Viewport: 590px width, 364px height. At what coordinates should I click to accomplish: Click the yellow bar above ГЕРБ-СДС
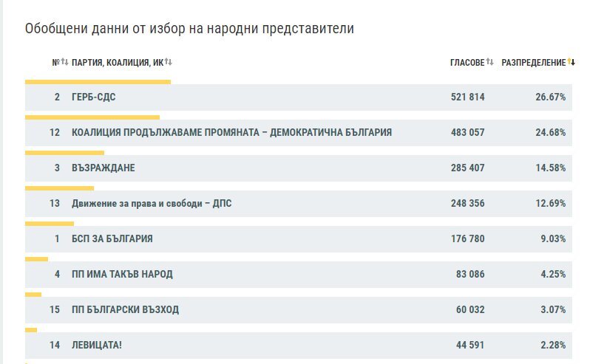coord(98,82)
